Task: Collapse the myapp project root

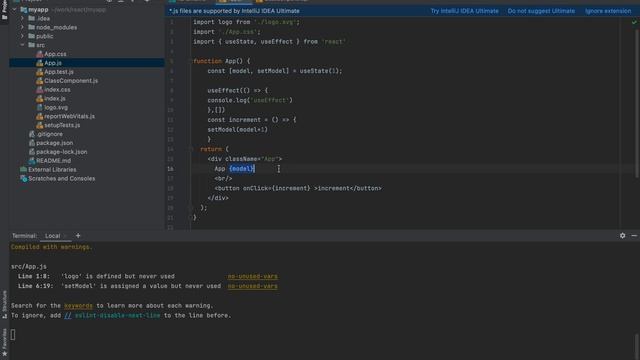Action: (x=15, y=9)
